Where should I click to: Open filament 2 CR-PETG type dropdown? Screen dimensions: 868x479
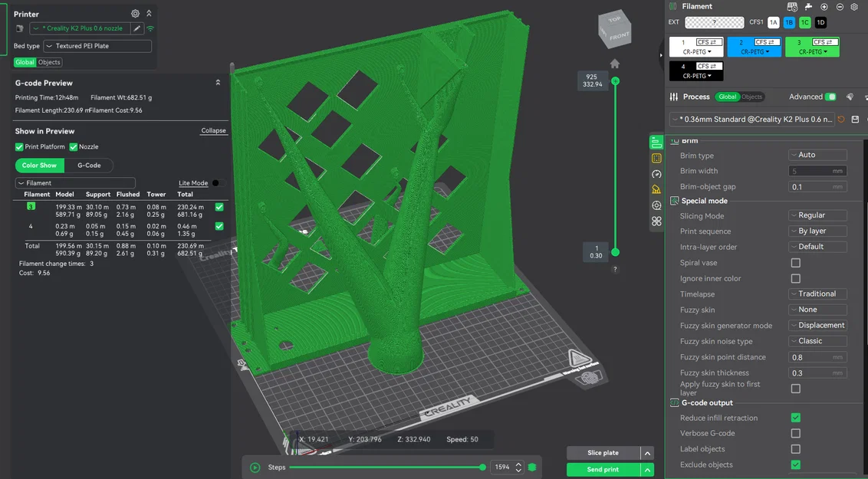pos(755,52)
